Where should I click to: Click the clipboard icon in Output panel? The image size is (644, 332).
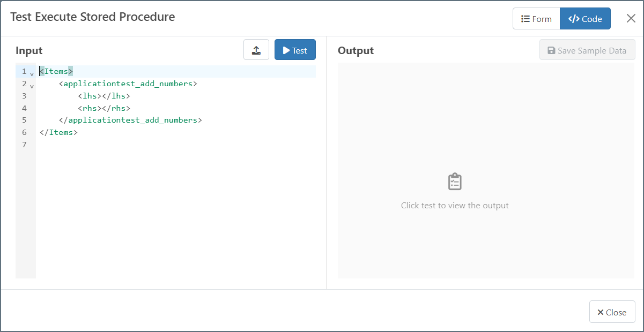455,182
